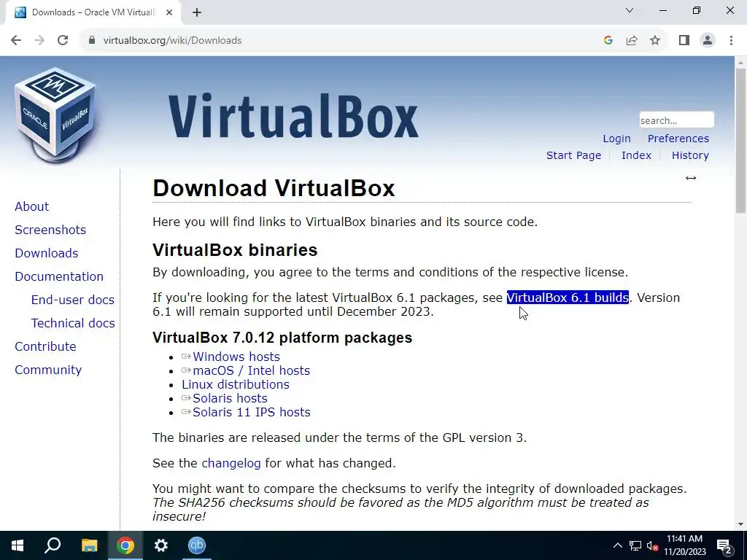The height and width of the screenshot is (560, 747).
Task: Close the Downloads Oracle VM tab
Action: tap(169, 12)
